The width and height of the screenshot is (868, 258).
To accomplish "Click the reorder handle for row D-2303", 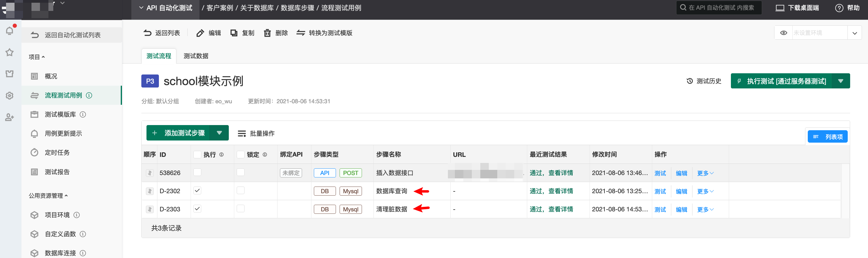I will tap(150, 210).
